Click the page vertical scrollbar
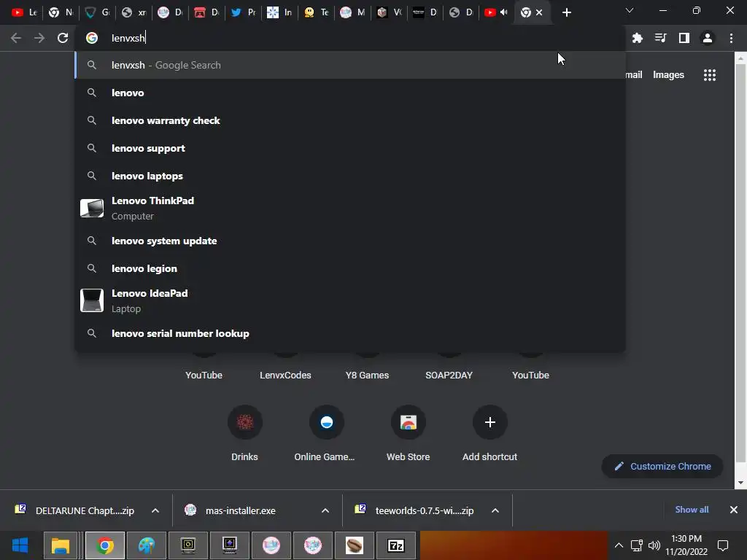Image resolution: width=747 pixels, height=560 pixels. point(740,262)
